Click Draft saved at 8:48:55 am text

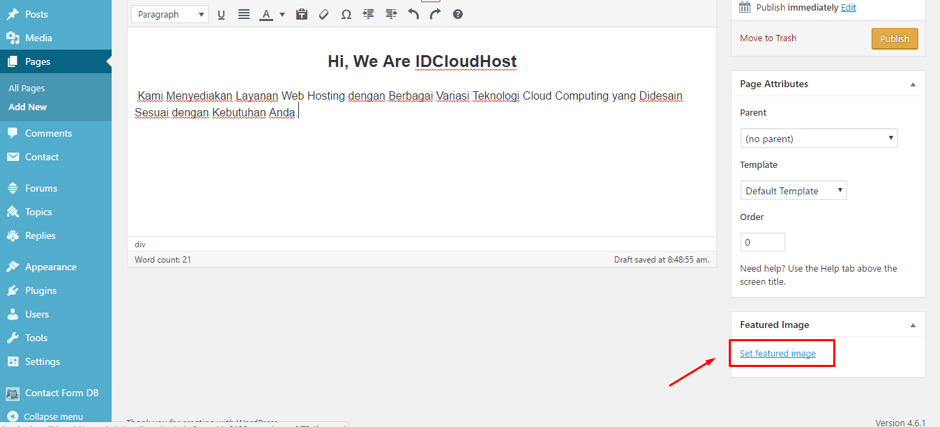(x=662, y=260)
